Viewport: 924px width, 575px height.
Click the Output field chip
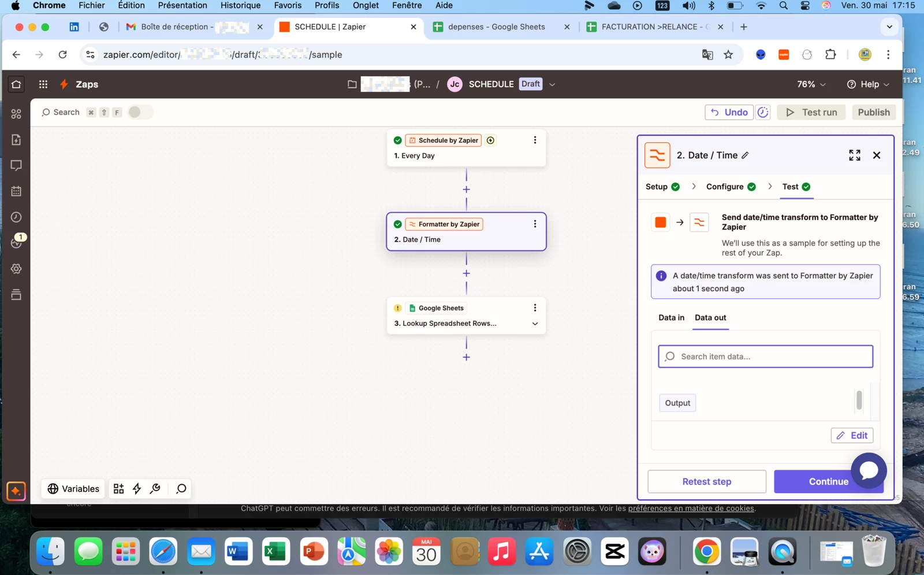pos(677,403)
